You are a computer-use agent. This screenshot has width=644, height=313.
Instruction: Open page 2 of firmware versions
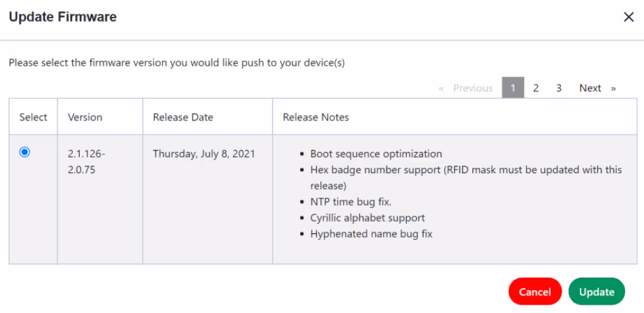point(536,88)
